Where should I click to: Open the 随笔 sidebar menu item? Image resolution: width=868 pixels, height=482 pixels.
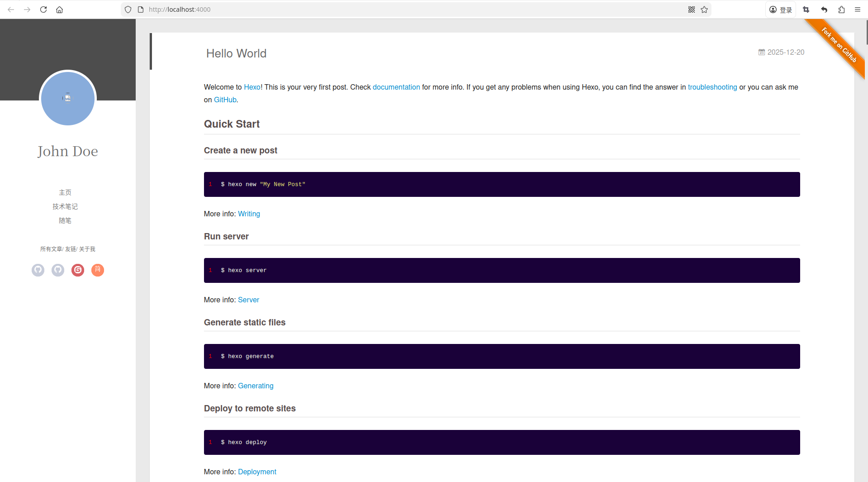tap(65, 220)
